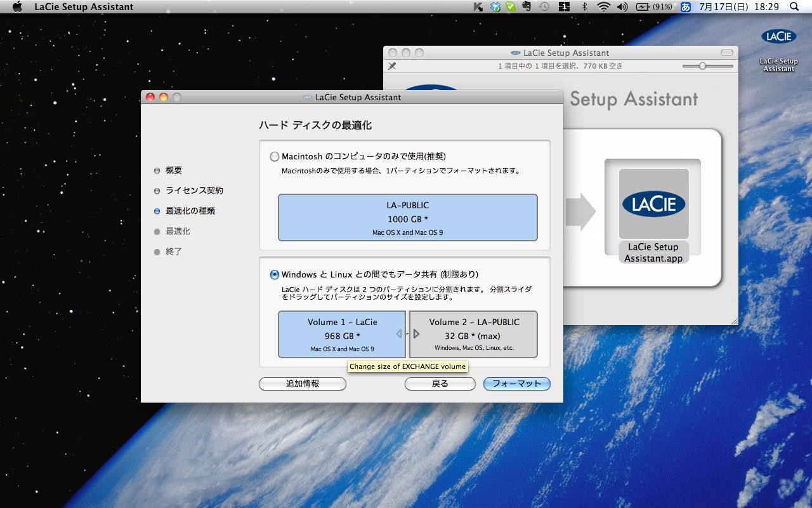812x508 pixels.
Task: Open the volume control in menu bar
Action: (622, 7)
